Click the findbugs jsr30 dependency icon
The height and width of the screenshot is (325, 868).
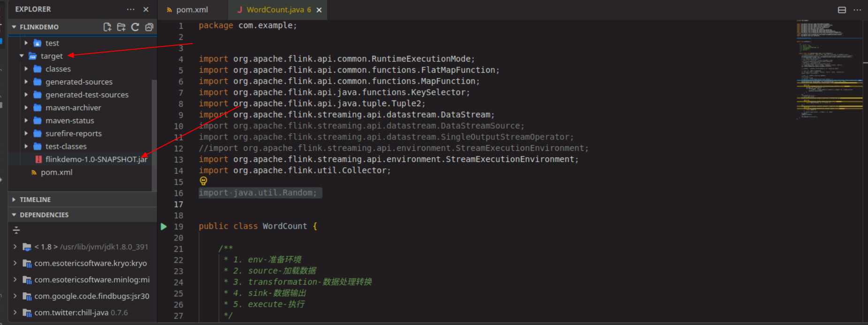[27, 296]
